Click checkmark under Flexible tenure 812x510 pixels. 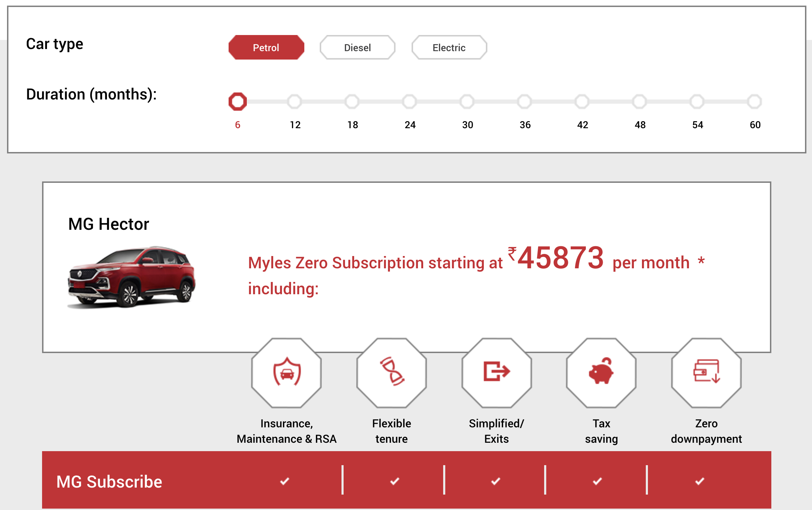click(395, 481)
